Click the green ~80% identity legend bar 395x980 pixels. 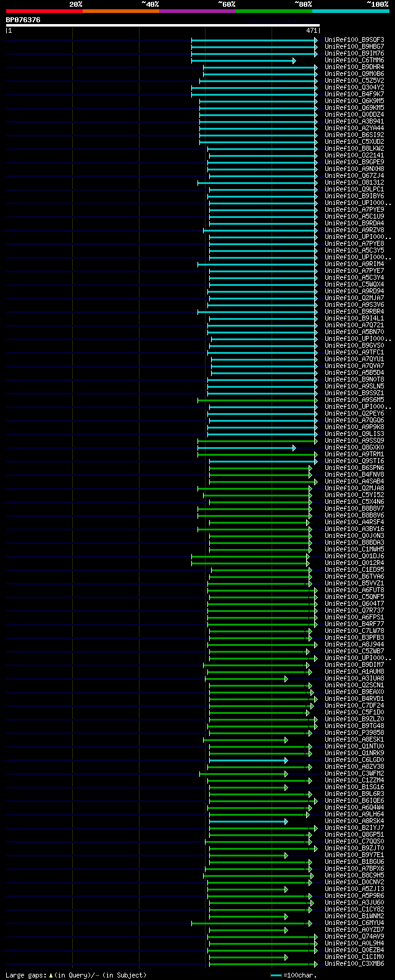274,11
